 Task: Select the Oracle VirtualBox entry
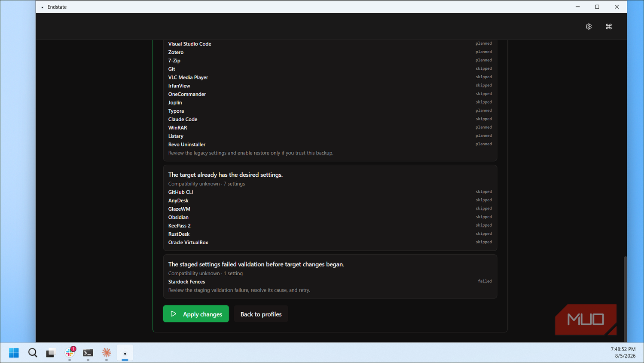coord(330,243)
